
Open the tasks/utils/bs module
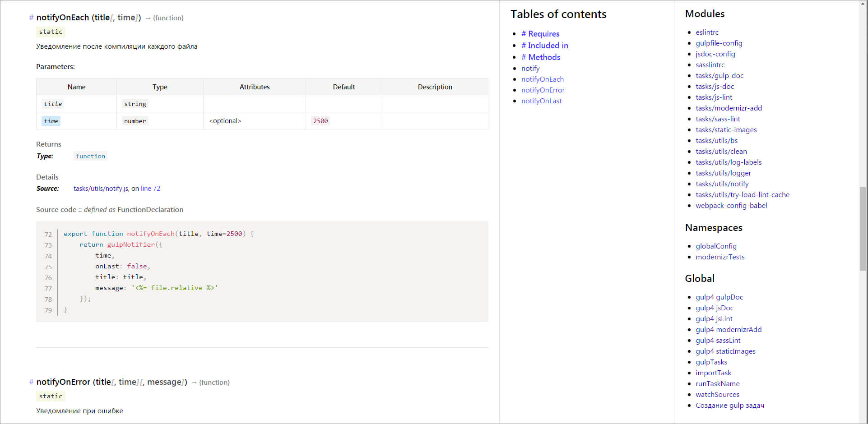point(717,141)
